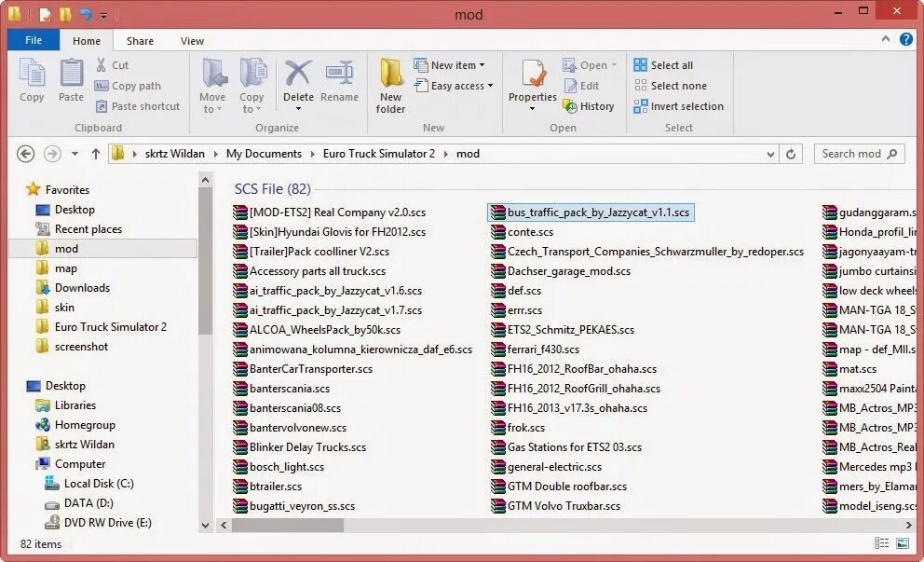Switch to the Share ribbon tab
This screenshot has height=562, width=924.
(140, 41)
